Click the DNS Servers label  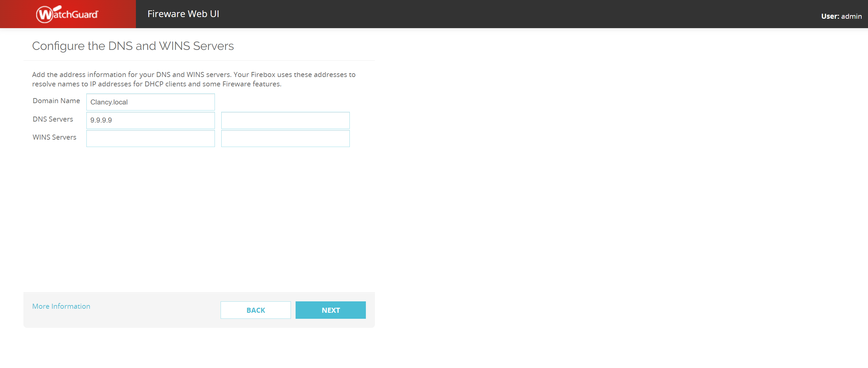[x=53, y=119]
